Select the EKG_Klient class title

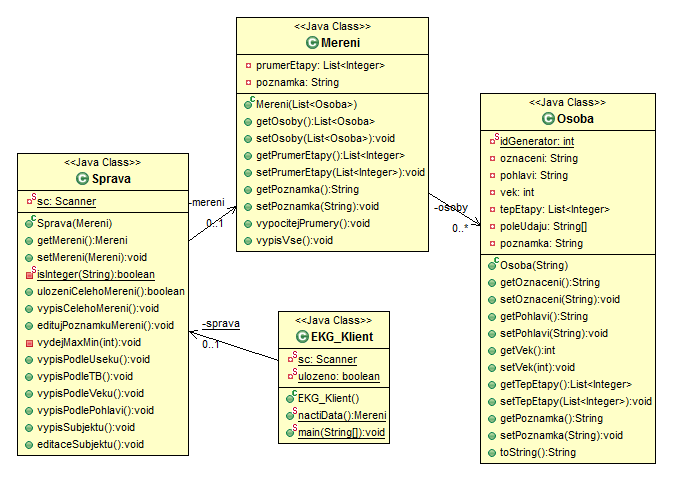(x=342, y=337)
